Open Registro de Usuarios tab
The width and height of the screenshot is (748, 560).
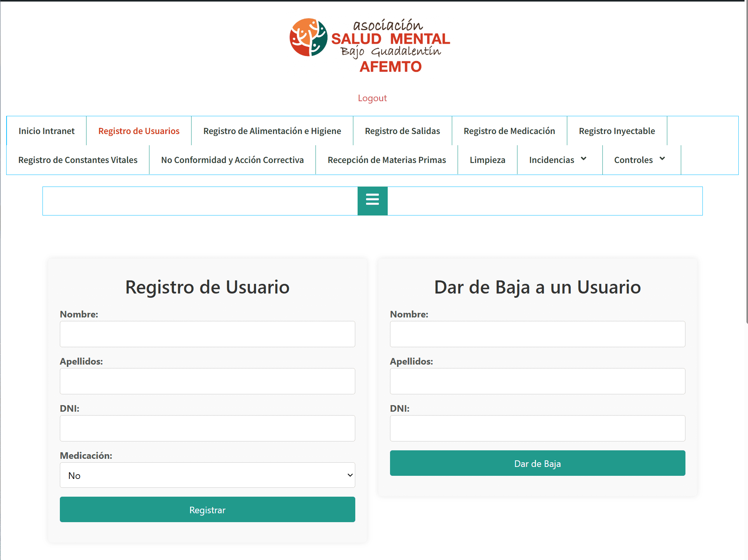[x=139, y=131]
